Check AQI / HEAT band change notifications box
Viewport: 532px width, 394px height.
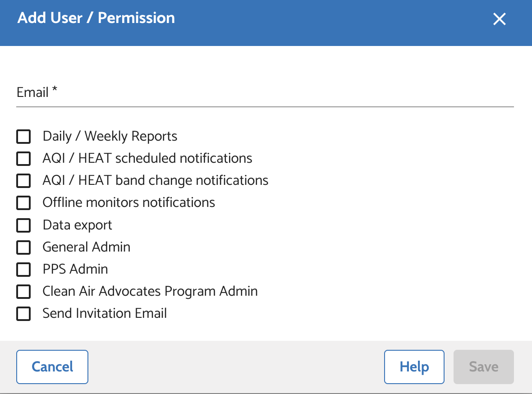coord(23,181)
